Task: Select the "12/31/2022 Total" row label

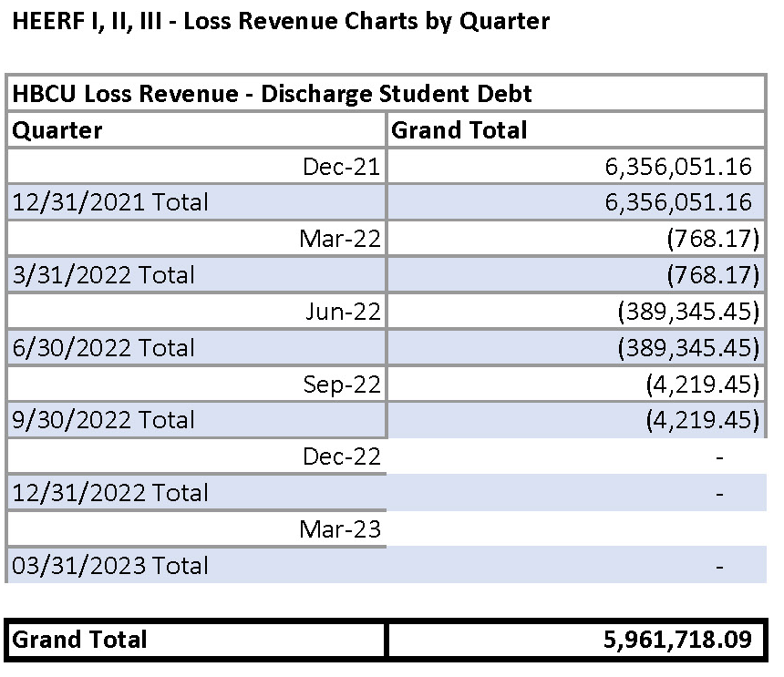Action: [110, 493]
